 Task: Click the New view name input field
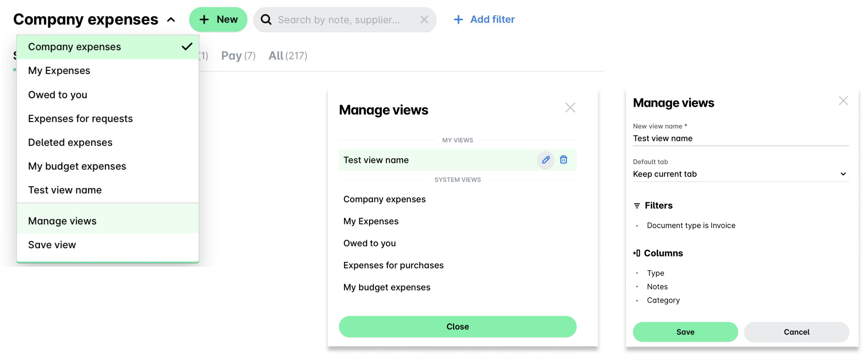click(x=741, y=138)
